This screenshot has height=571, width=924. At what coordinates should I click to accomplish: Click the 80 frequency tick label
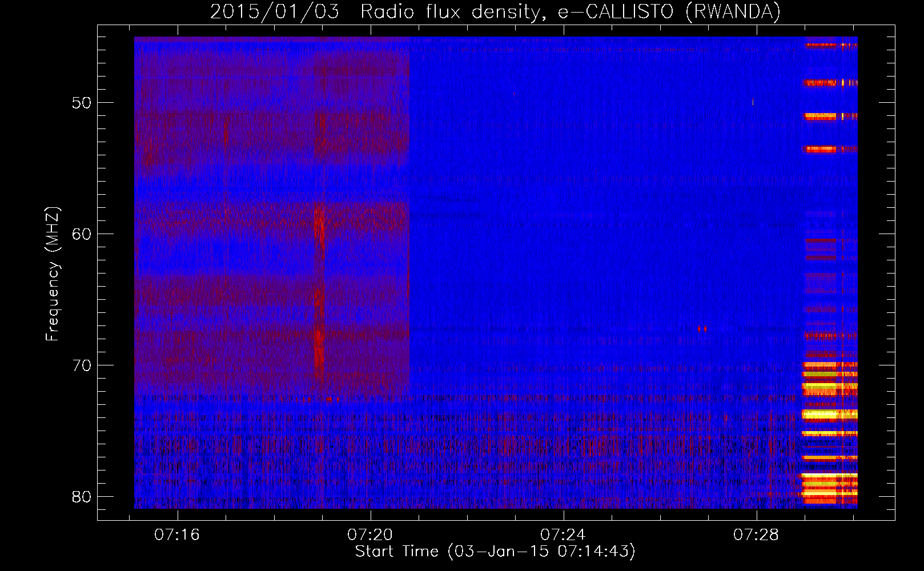(x=82, y=496)
